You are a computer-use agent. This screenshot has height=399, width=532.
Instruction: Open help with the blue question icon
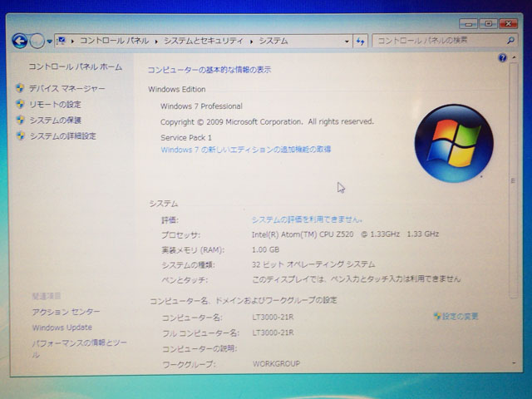pyautogui.click(x=502, y=57)
